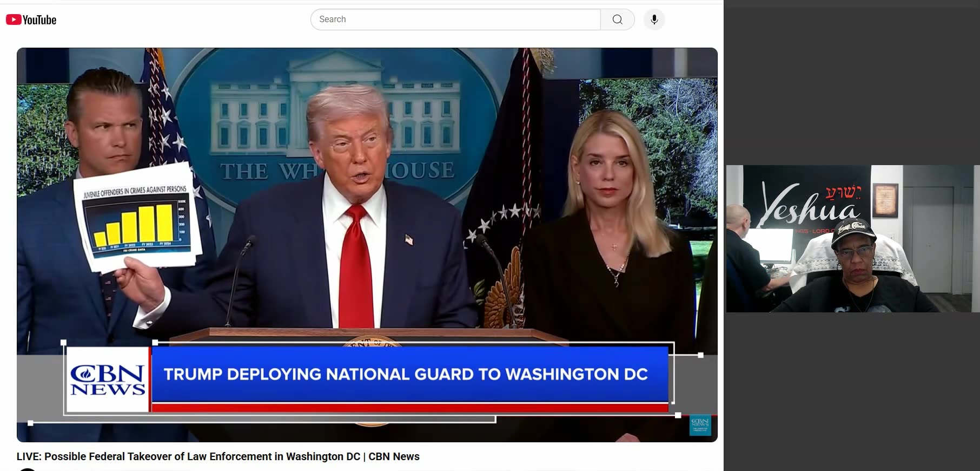
Task: Click the magnifier search button
Action: 617,19
